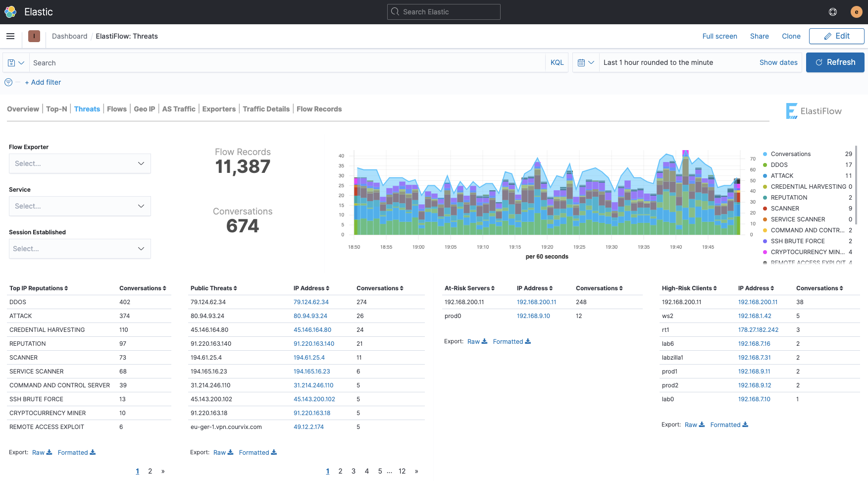
Task: Open the user avatar menu
Action: tap(856, 12)
